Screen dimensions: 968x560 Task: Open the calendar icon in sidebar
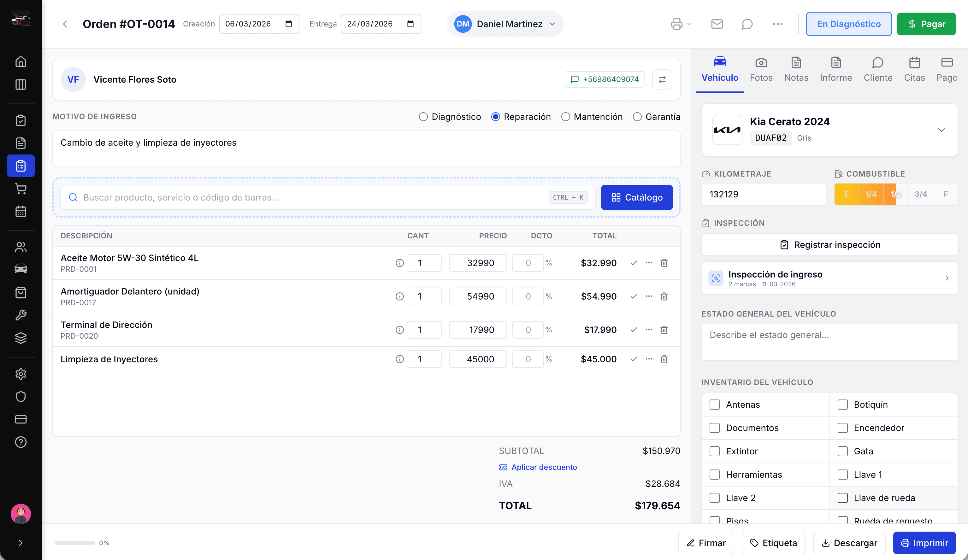coord(21,211)
